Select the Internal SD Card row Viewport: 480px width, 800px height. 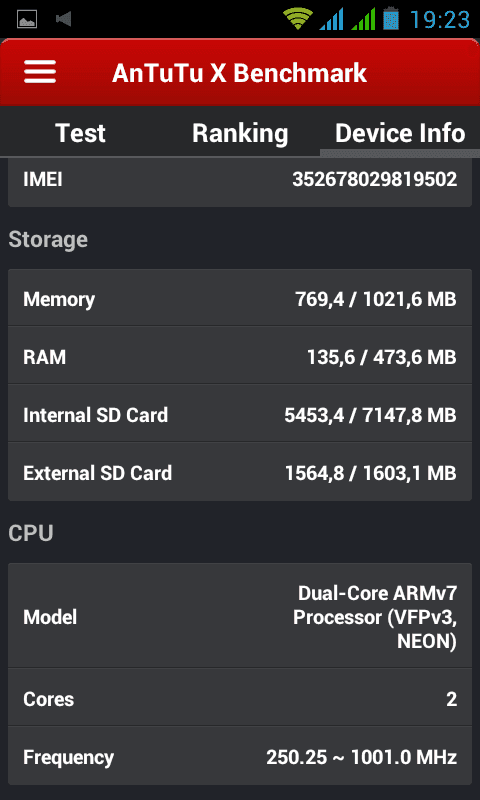[240, 414]
